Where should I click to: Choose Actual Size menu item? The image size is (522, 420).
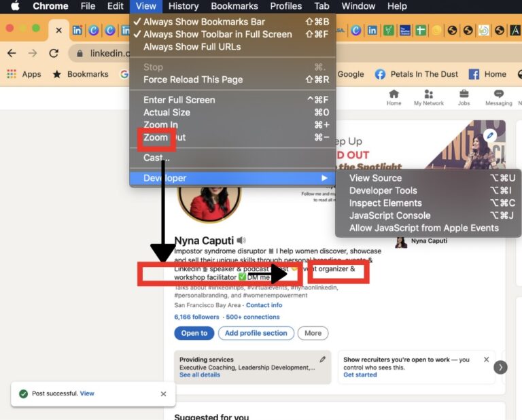pyautogui.click(x=232, y=113)
